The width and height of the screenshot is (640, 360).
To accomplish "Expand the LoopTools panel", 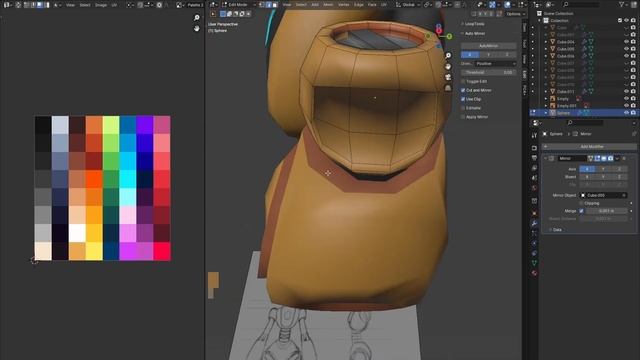I will click(462, 24).
